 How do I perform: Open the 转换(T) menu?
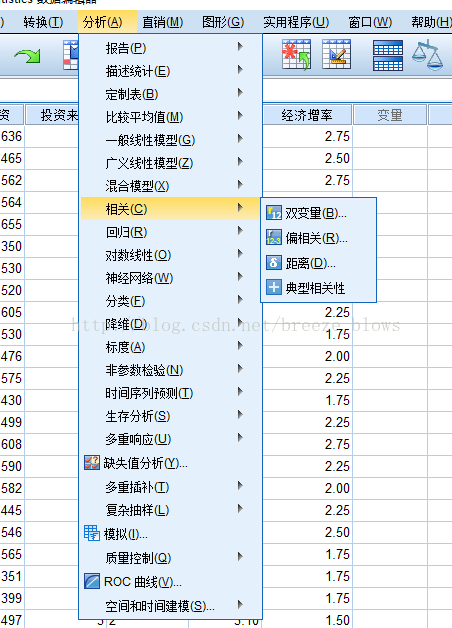click(x=43, y=22)
